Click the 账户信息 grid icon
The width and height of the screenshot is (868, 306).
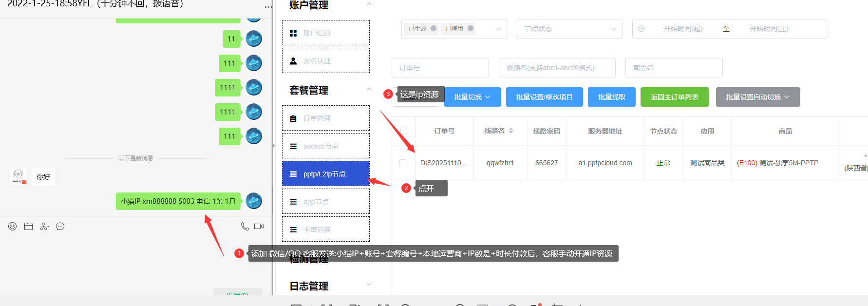(293, 33)
